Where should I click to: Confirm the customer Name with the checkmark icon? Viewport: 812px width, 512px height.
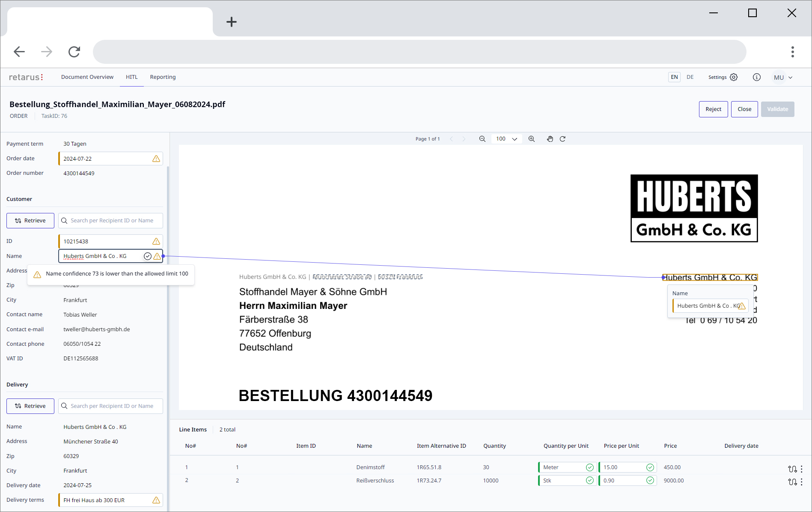pos(148,256)
